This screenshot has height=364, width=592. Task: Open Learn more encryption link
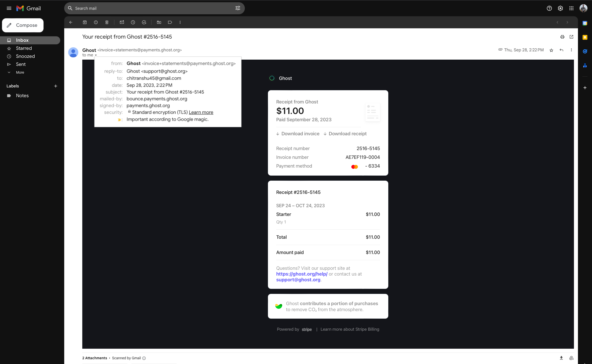pyautogui.click(x=201, y=112)
